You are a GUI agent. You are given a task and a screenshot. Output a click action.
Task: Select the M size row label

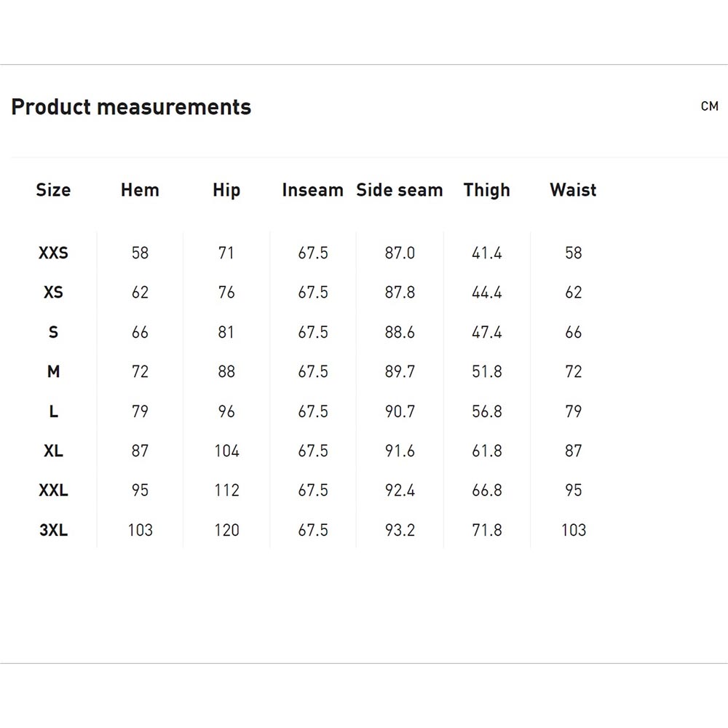[53, 371]
